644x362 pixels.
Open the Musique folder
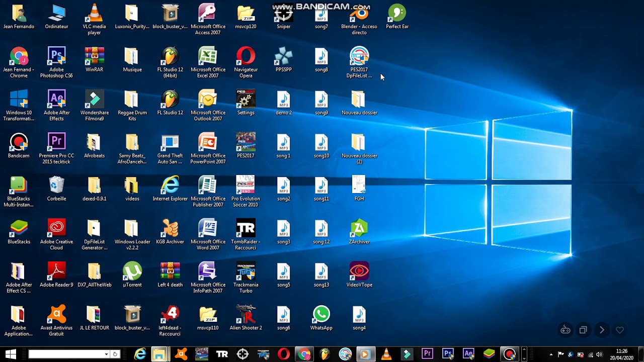point(132,59)
